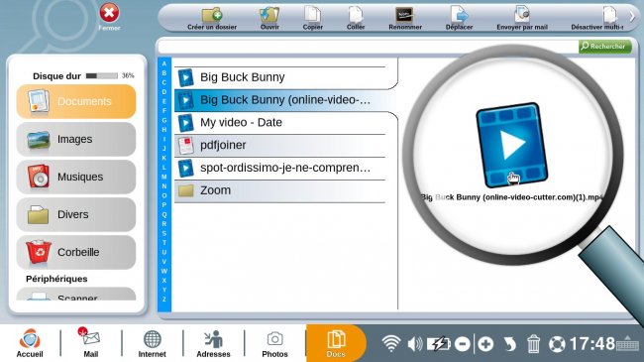Jump to letter M in alphabet index
644x362 pixels.
pyautogui.click(x=163, y=177)
